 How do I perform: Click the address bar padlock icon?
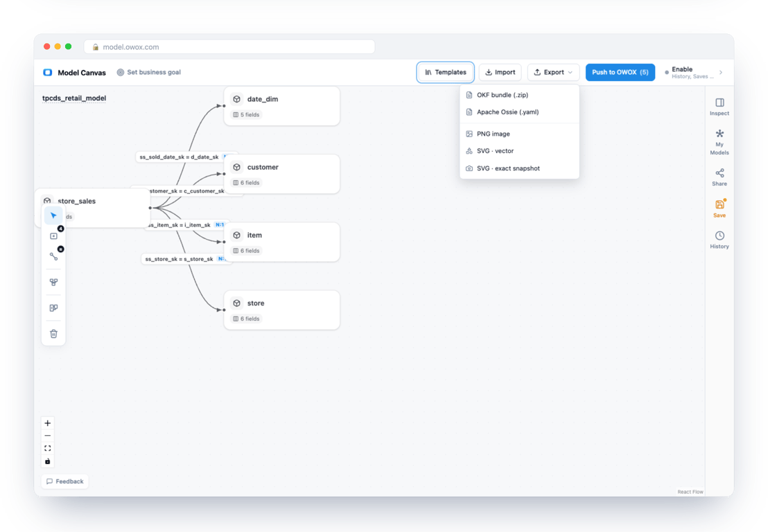96,47
